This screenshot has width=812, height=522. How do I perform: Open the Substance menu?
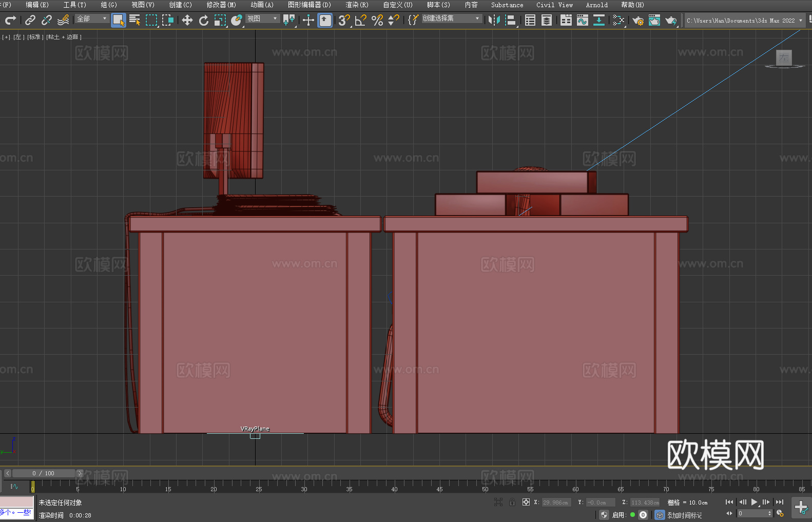[x=507, y=5]
